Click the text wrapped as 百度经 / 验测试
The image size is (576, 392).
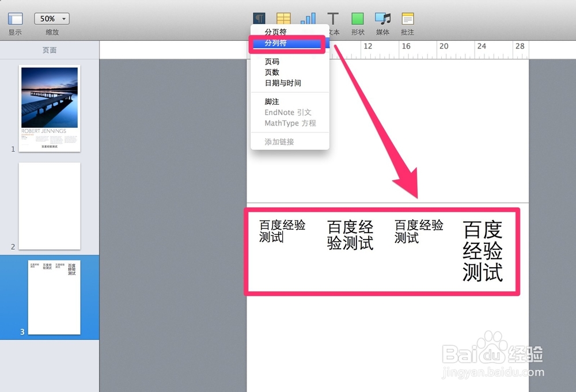[x=350, y=235]
